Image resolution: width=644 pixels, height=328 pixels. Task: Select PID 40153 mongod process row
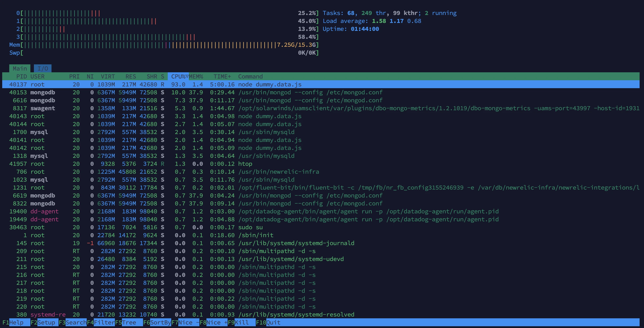click(x=321, y=92)
